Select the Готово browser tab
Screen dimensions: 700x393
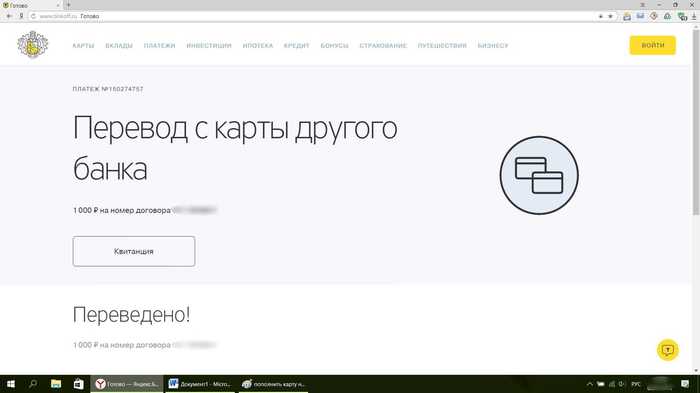[x=31, y=5]
